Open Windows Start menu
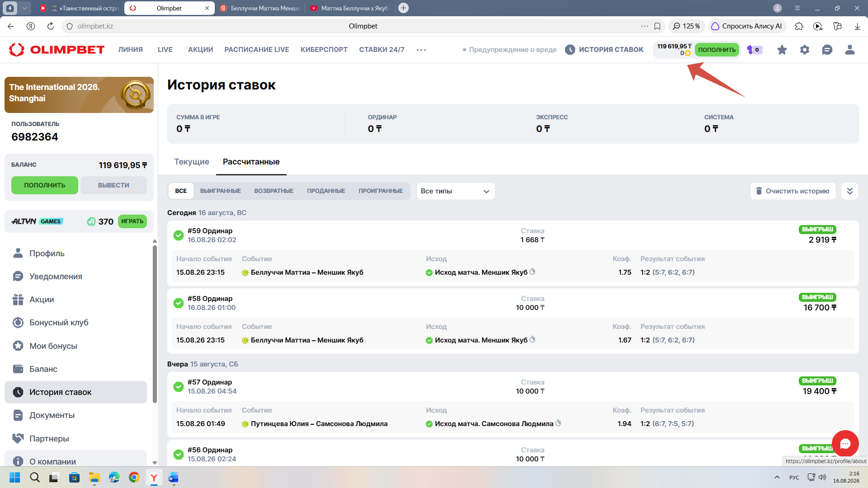The height and width of the screenshot is (488, 868). (x=15, y=477)
